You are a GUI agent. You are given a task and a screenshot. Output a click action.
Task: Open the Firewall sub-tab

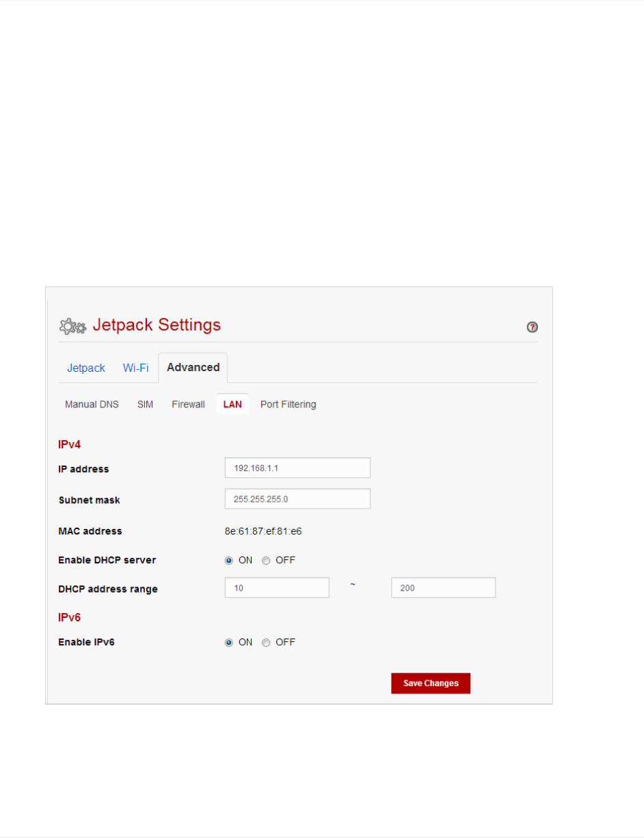pos(188,405)
